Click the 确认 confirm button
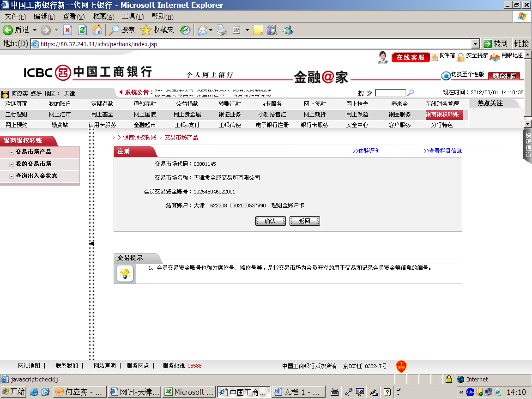The image size is (532, 399). pyautogui.click(x=271, y=221)
